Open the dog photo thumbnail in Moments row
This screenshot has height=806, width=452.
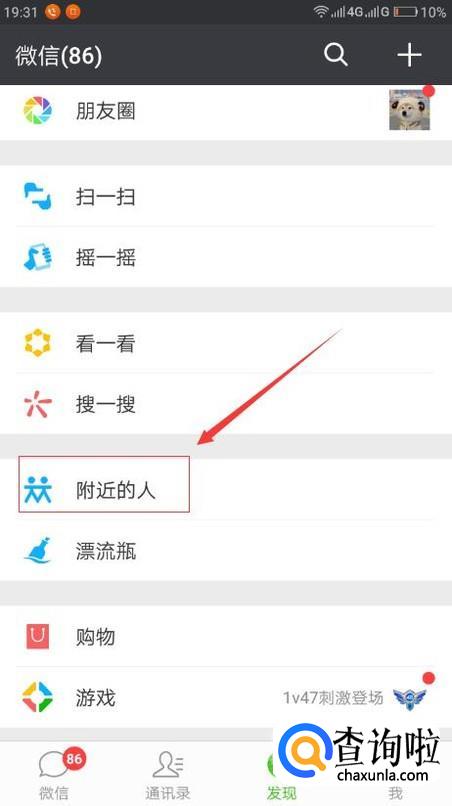[409, 109]
